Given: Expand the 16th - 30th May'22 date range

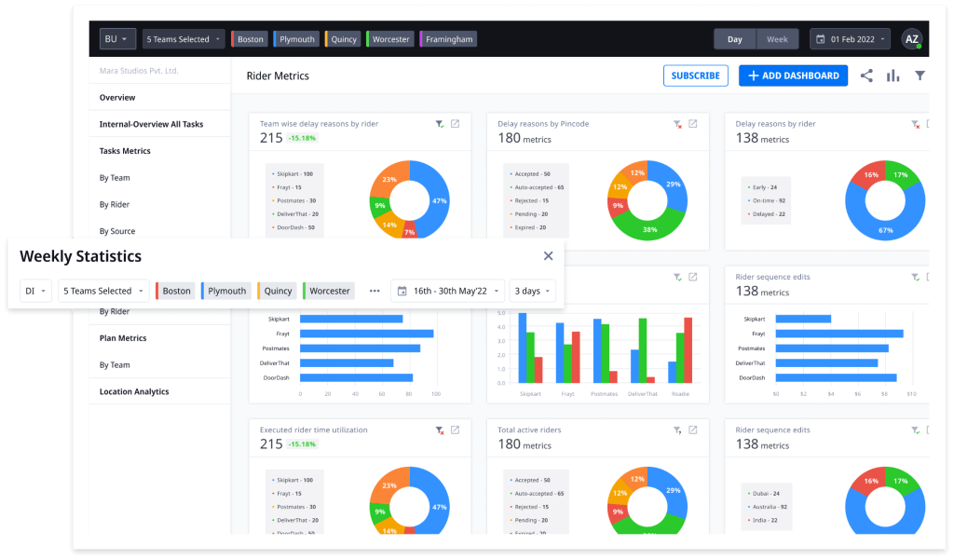Looking at the screenshot, I should pos(447,291).
